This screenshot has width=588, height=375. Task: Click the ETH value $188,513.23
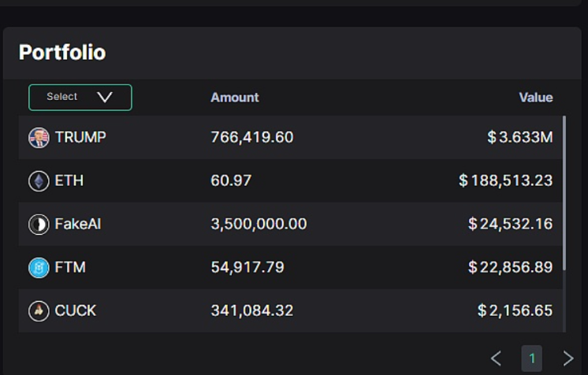(x=505, y=180)
